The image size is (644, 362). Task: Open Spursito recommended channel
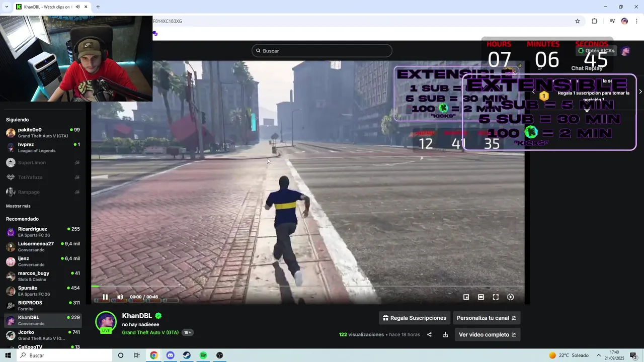pyautogui.click(x=43, y=291)
